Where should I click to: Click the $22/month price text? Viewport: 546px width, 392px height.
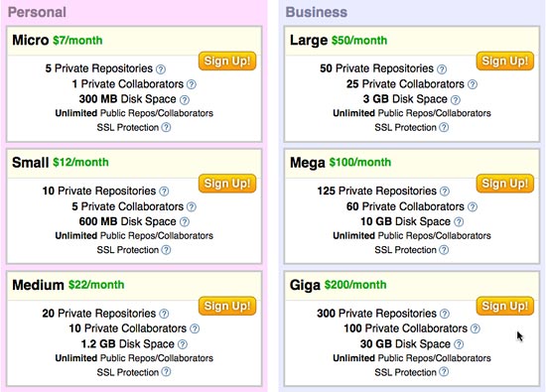(96, 285)
